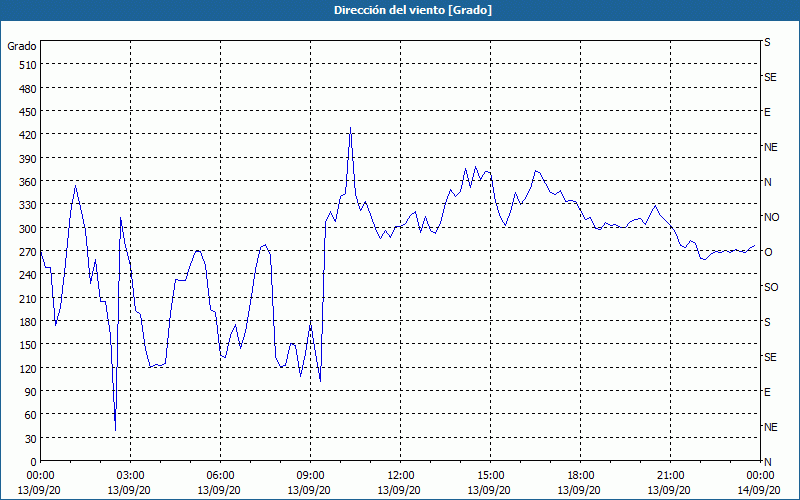Click the 13/09/20 date under 06:00
The image size is (800, 500).
click(219, 490)
